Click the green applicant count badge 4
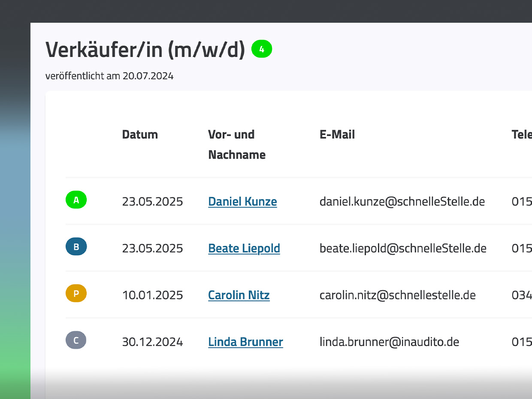This screenshot has width=532, height=399. pos(262,49)
